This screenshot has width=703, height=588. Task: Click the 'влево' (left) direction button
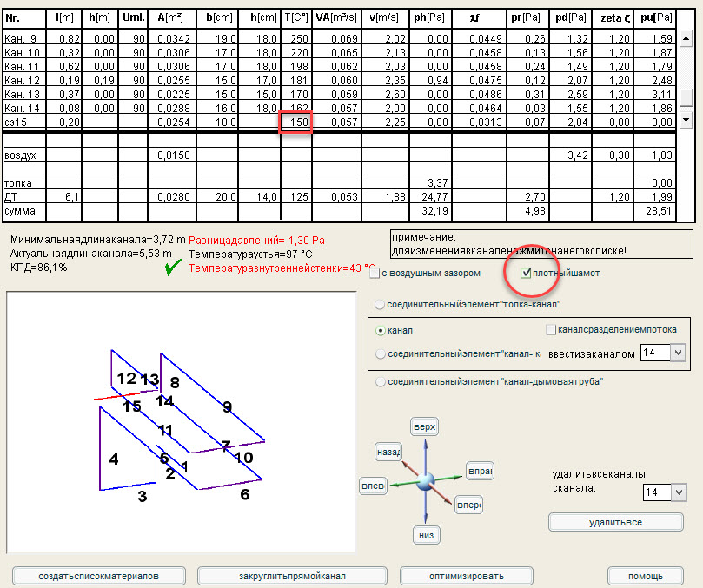[372, 486]
